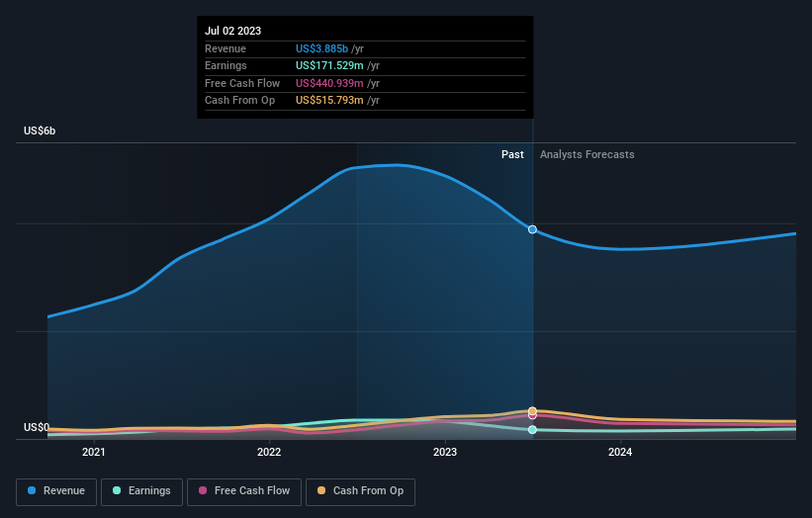
Task: Click the 2024 x-axis label
Action: (620, 453)
